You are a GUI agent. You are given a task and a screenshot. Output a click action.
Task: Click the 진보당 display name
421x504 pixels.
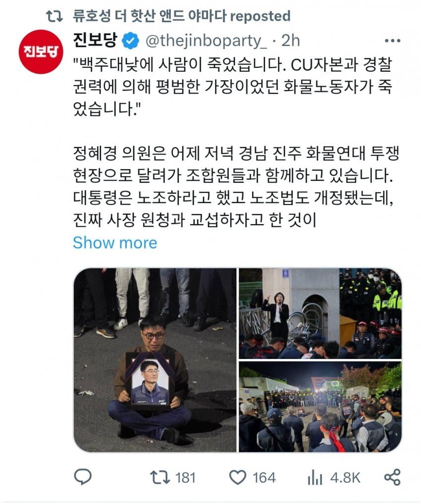(x=95, y=40)
